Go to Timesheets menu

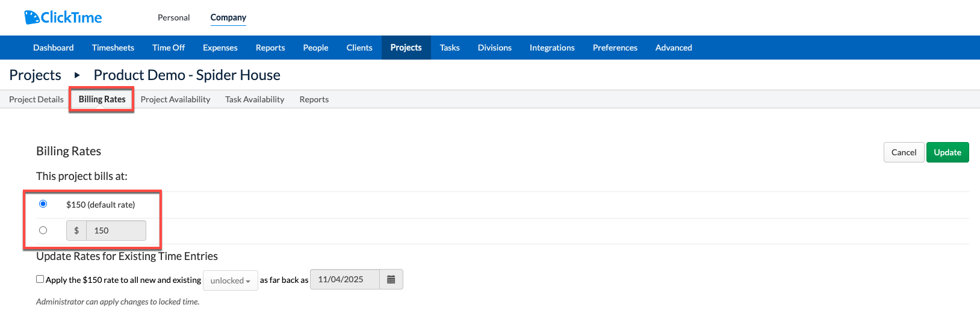[x=113, y=48]
